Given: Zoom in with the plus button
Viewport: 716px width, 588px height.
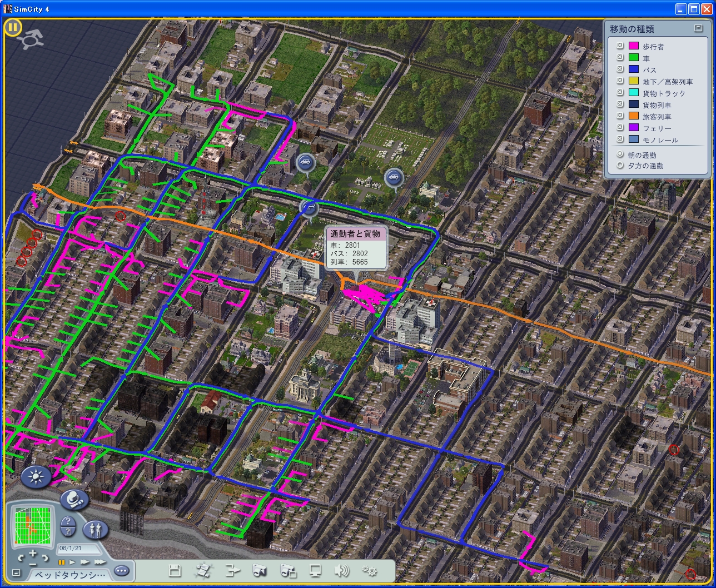Looking at the screenshot, I should [x=33, y=554].
